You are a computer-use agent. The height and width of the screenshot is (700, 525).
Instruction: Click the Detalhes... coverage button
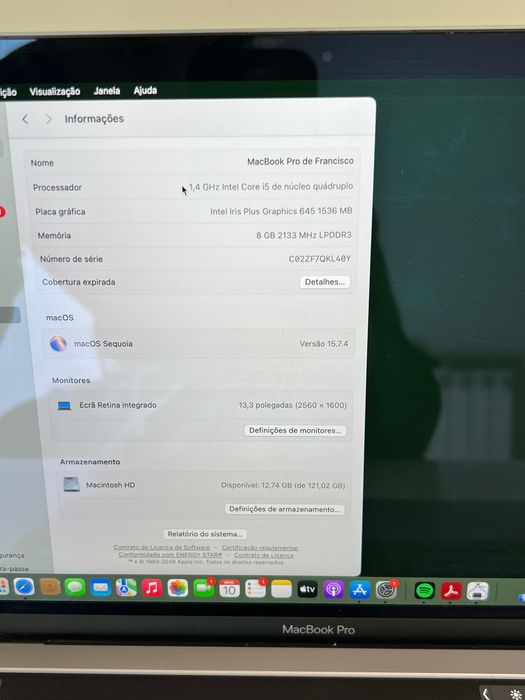click(x=325, y=282)
